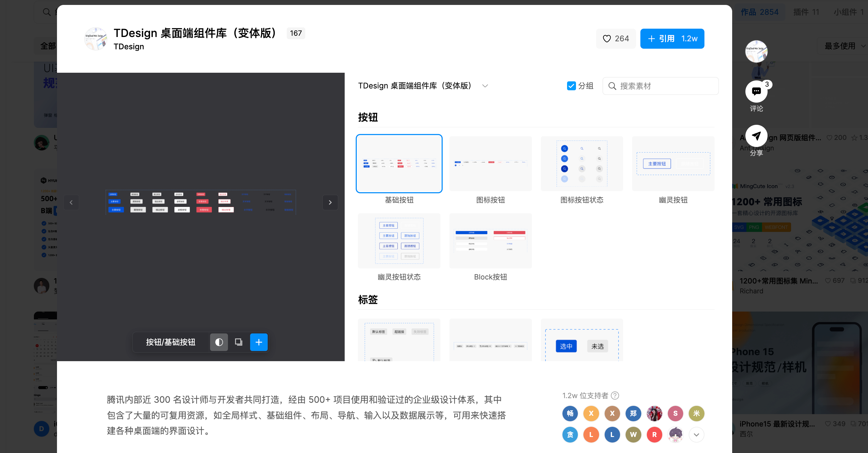The height and width of the screenshot is (453, 868).
Task: Click the 选中/未选 tag component thumbnail
Action: tap(582, 340)
